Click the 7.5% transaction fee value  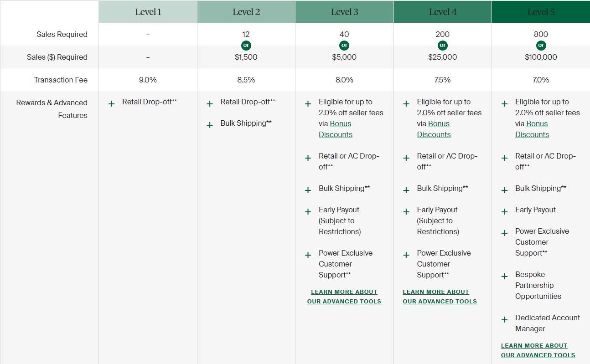pyautogui.click(x=443, y=80)
